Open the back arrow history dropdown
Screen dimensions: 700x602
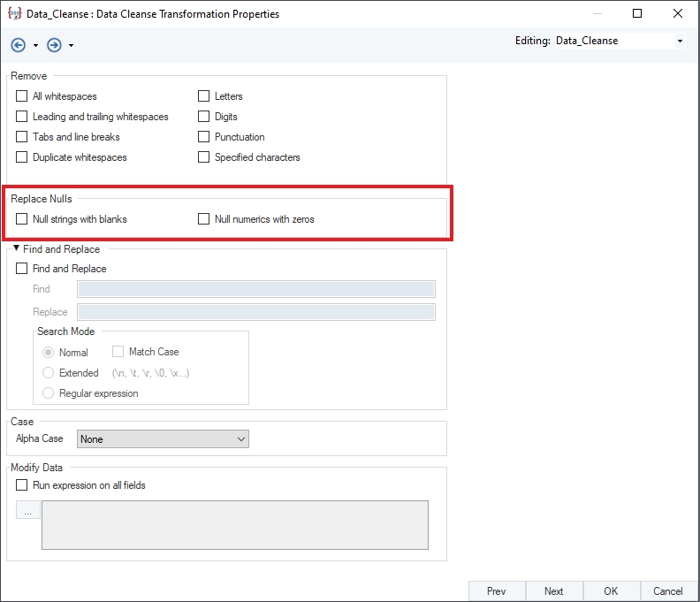(35, 46)
